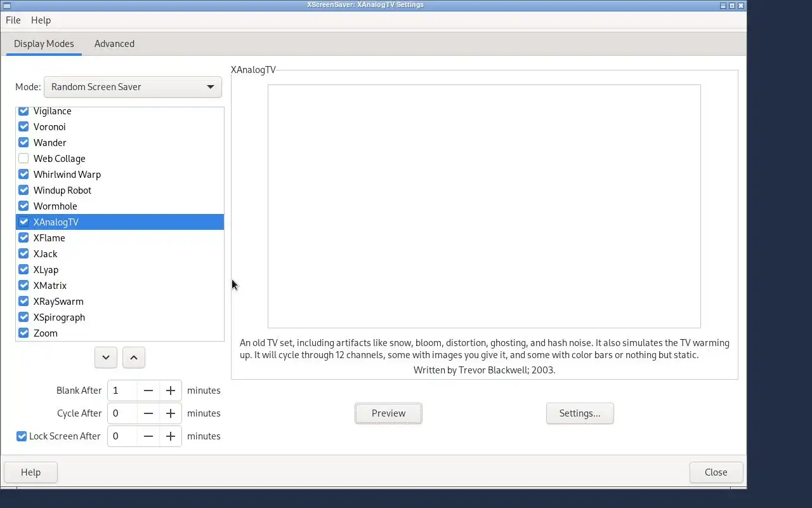Screen dimensions: 812x508
Task: Select XSpirograph in the screensaver list
Action: tap(120, 317)
